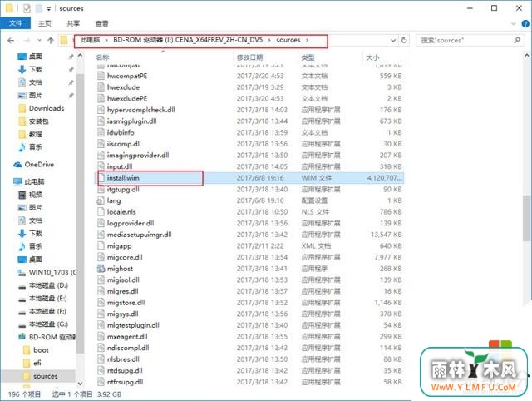Click the music note 音乐 quick access icon
Viewport: 532px width, 401px height.
click(x=22, y=147)
